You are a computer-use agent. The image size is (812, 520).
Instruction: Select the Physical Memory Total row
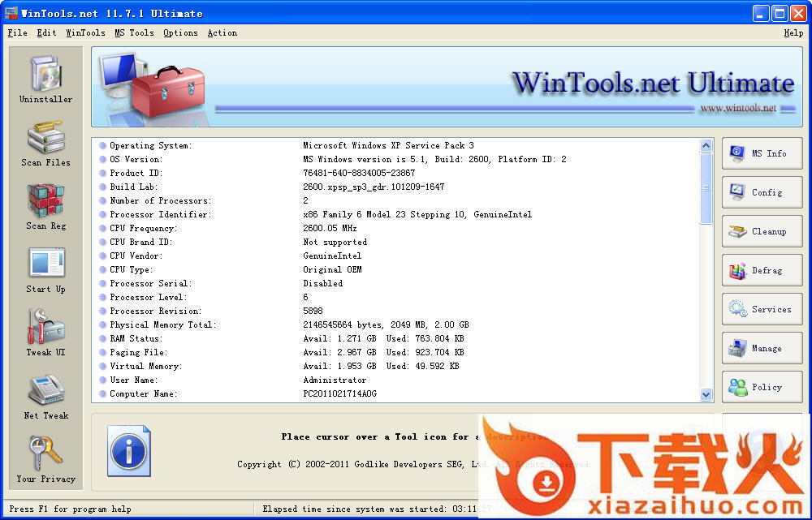click(x=395, y=325)
